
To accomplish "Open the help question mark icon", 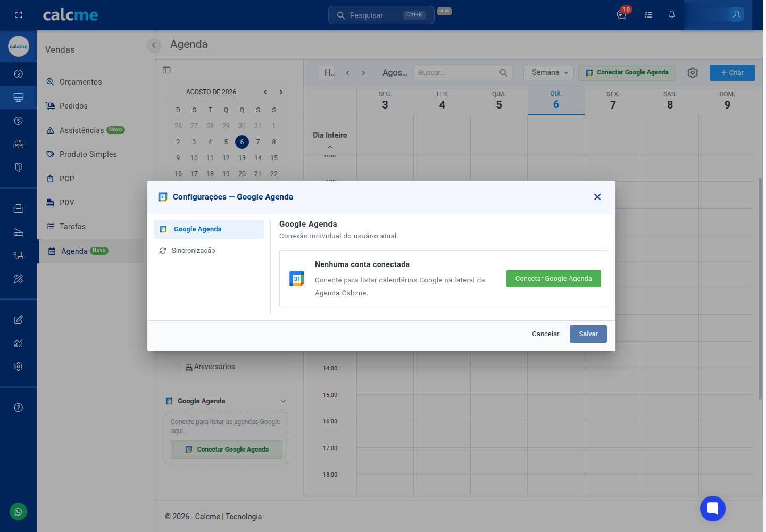I will coord(19,408).
